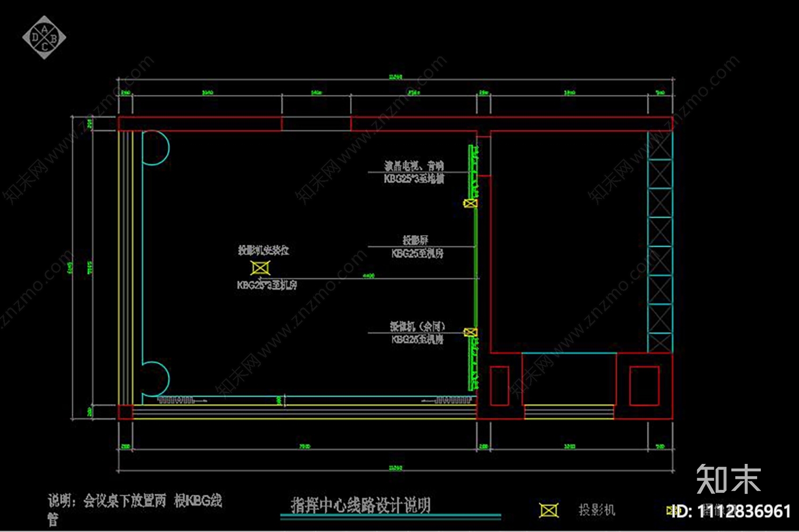Select the lower-left cyan semicircle door arc
Viewport: 799px width, 532px height.
(156, 379)
